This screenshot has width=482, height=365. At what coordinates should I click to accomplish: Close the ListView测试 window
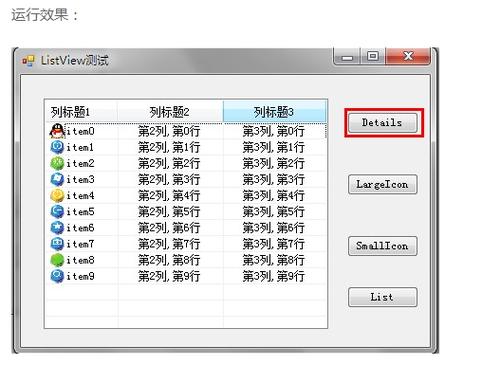pos(408,56)
